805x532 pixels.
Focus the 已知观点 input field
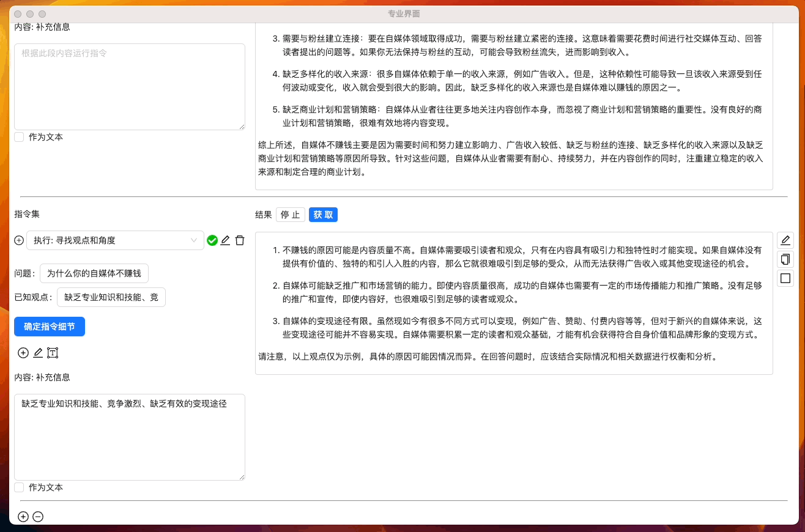(111, 298)
